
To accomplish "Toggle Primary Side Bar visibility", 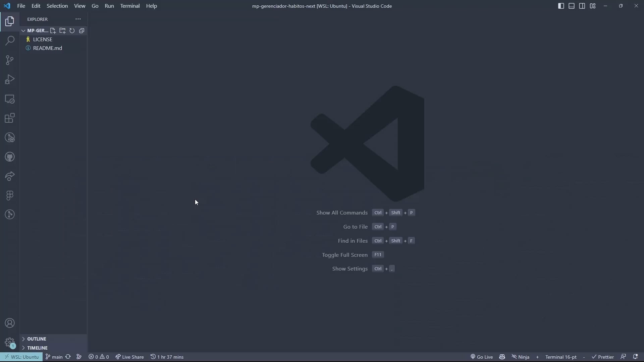I will [561, 6].
